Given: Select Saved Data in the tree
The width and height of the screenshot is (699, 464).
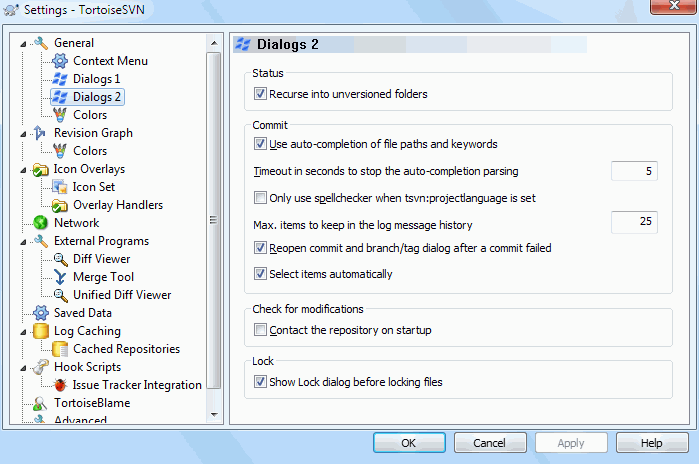Looking at the screenshot, I should pyautogui.click(x=82, y=313).
